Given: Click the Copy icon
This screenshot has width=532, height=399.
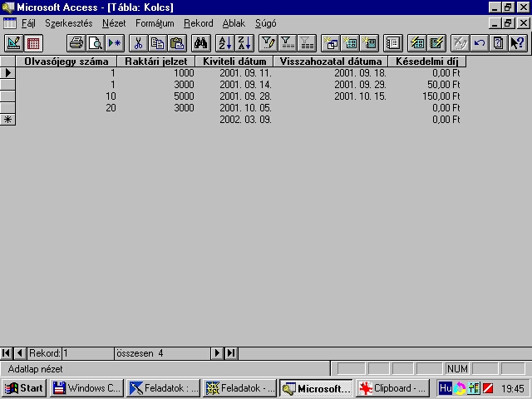Looking at the screenshot, I should tap(158, 43).
